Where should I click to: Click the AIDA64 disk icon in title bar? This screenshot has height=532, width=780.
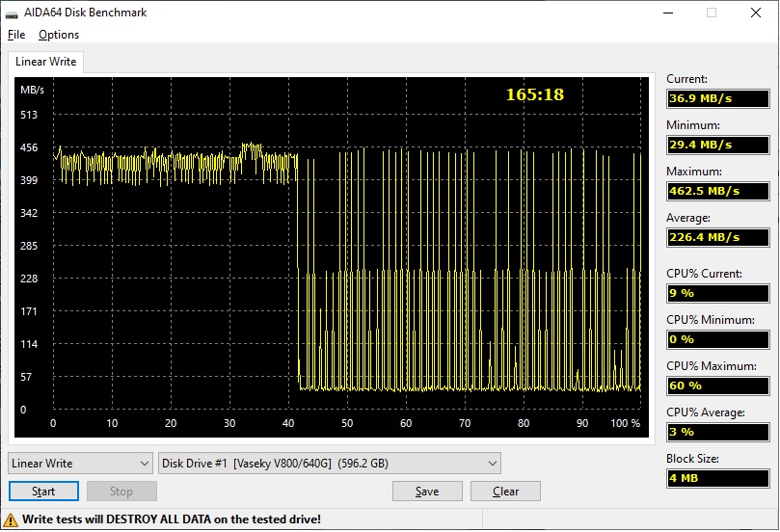coord(12,13)
